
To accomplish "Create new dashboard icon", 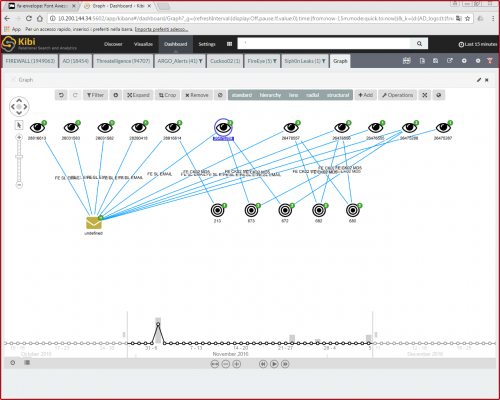I will pyautogui.click(x=422, y=61).
